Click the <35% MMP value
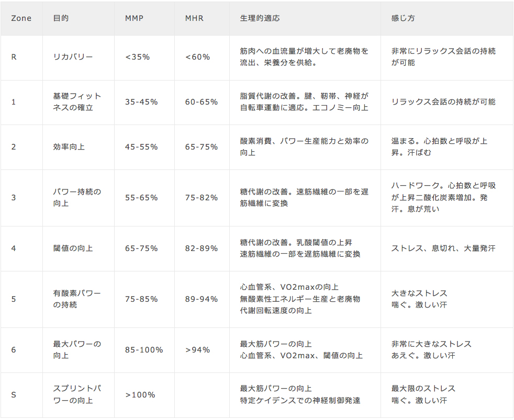This screenshot has width=514, height=420. point(138,57)
